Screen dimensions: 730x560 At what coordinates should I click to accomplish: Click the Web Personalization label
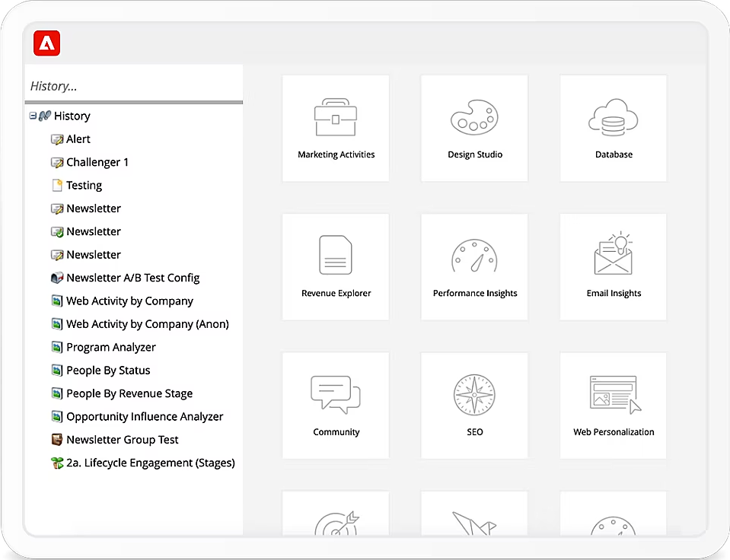(614, 432)
